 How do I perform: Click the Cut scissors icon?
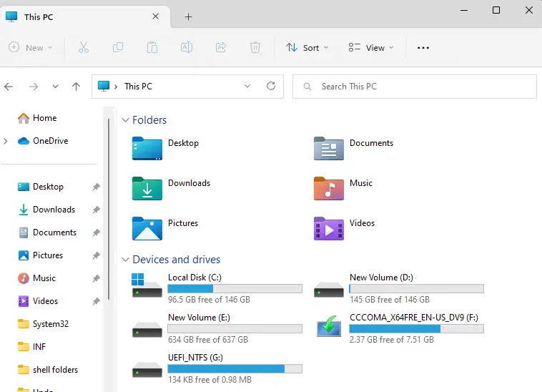[84, 47]
